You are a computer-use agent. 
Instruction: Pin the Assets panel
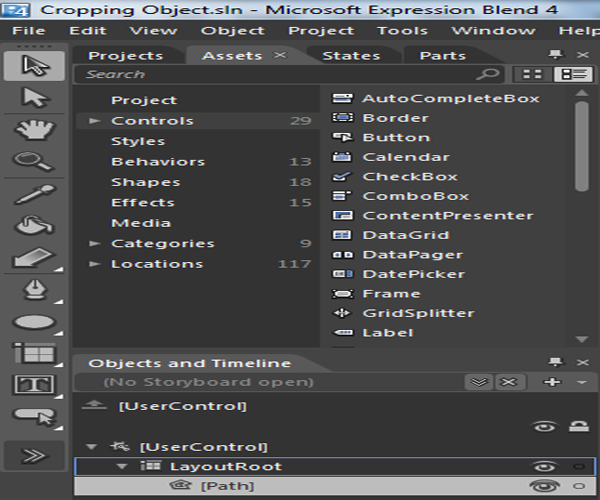click(555, 55)
